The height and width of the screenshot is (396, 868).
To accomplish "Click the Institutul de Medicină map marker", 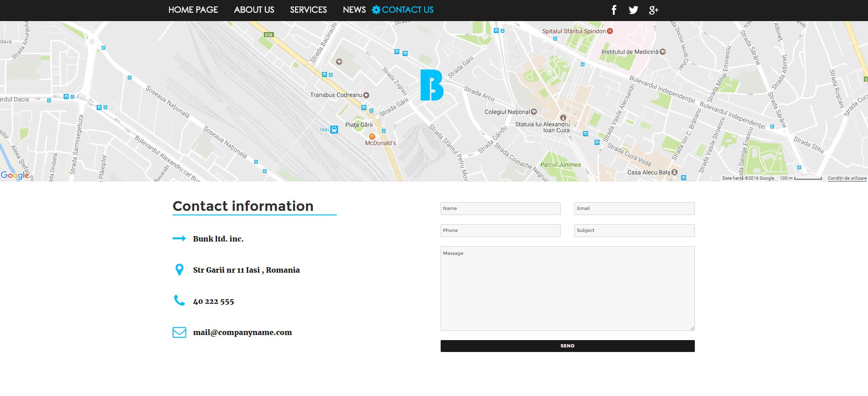I will [x=662, y=52].
